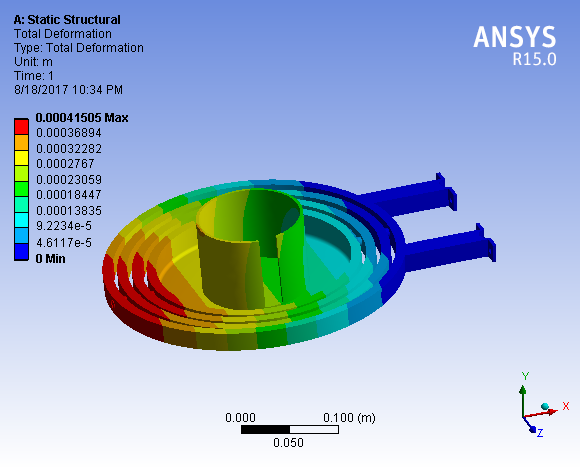Select the '0.00023059' legend value
This screenshot has height=467, width=580.
69,180
